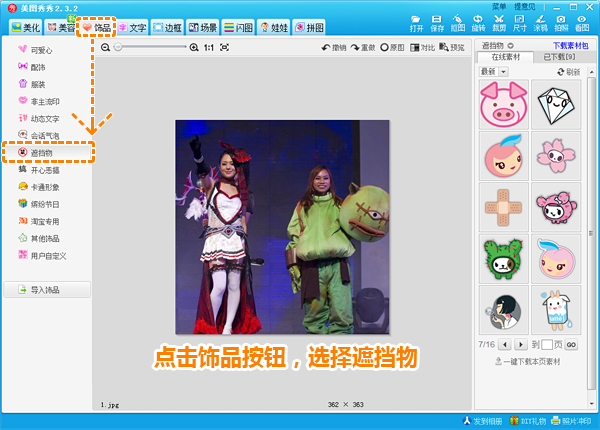Click the 下载素材包 link

coord(570,46)
